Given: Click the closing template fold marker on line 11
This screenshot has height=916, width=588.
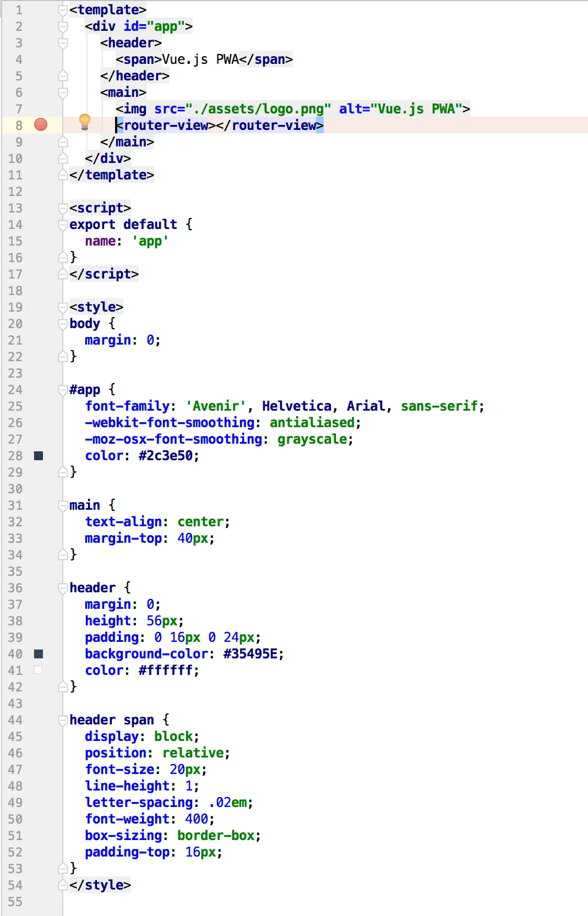Looking at the screenshot, I should click(63, 175).
